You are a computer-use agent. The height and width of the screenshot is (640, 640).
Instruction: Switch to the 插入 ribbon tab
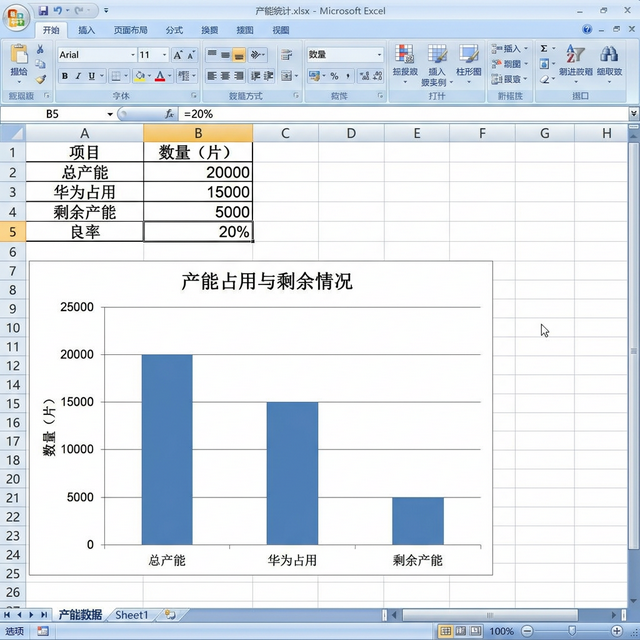pos(87,31)
